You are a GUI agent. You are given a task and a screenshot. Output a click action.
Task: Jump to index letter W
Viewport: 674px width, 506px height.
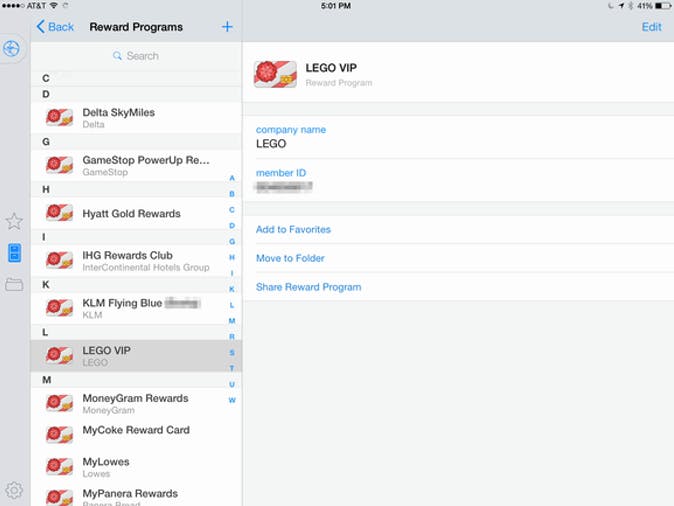pos(232,400)
